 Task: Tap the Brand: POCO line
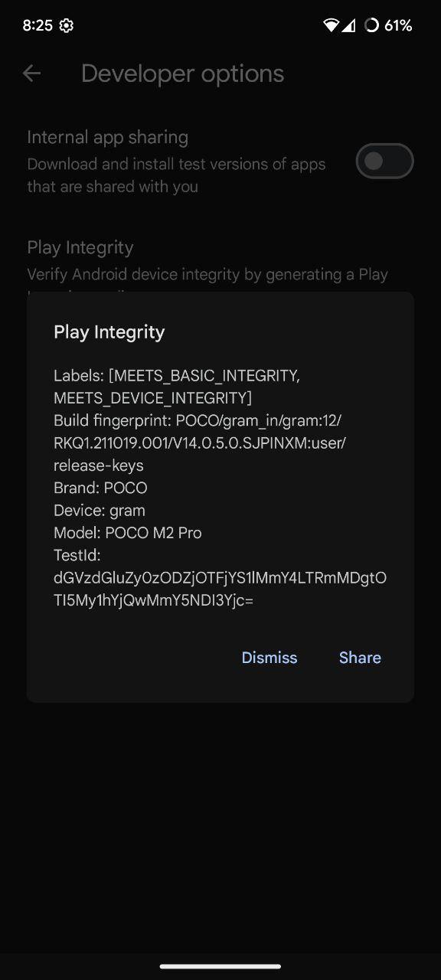click(x=100, y=488)
